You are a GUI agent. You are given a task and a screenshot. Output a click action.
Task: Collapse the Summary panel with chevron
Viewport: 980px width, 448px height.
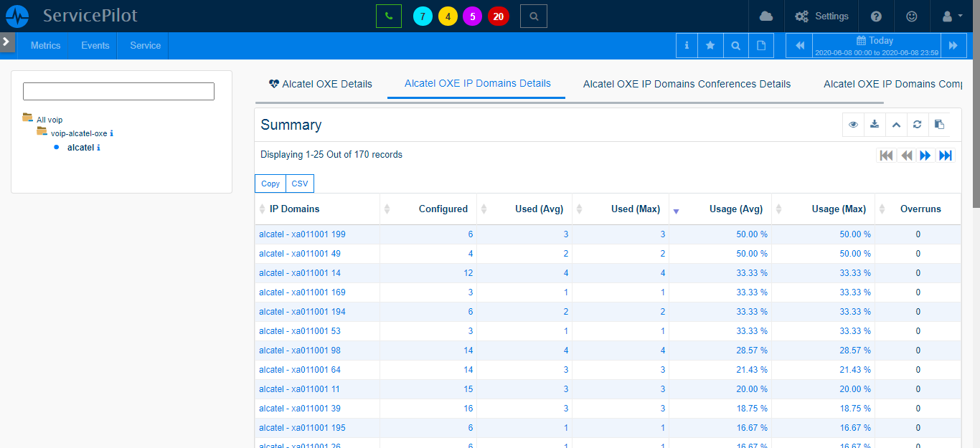(x=896, y=124)
